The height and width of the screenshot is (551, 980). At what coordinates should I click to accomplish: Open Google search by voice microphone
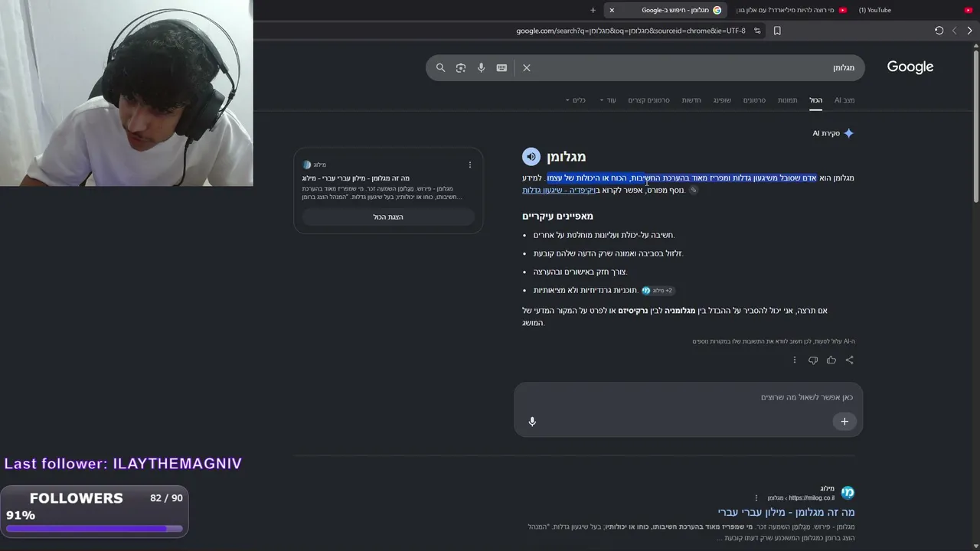481,67
